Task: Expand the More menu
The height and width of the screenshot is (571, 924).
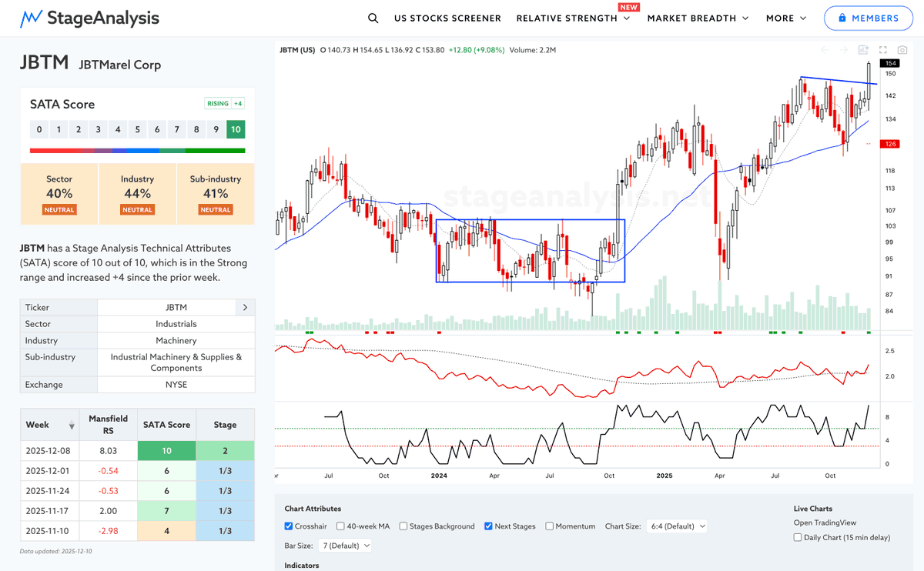Action: [x=786, y=18]
